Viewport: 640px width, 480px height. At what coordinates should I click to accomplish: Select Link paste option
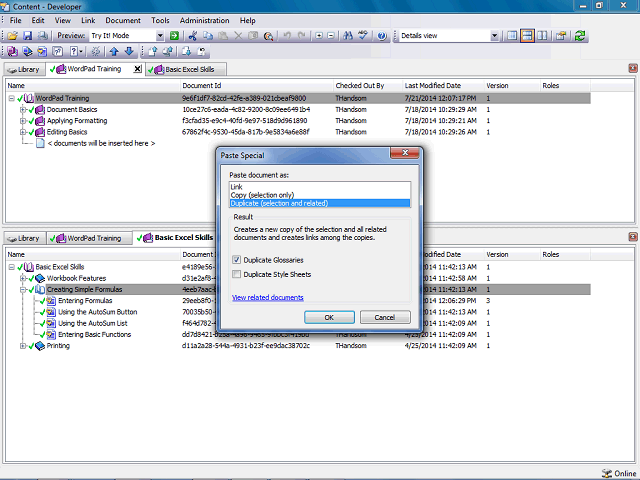[320, 187]
